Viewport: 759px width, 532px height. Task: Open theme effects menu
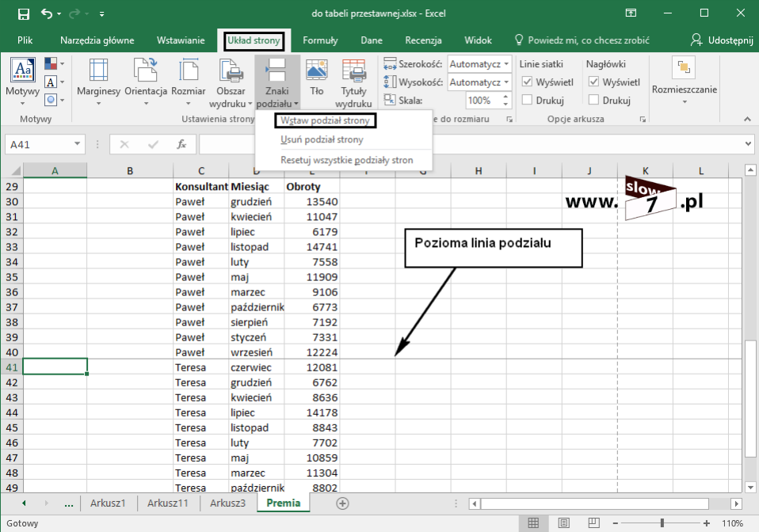pyautogui.click(x=54, y=100)
